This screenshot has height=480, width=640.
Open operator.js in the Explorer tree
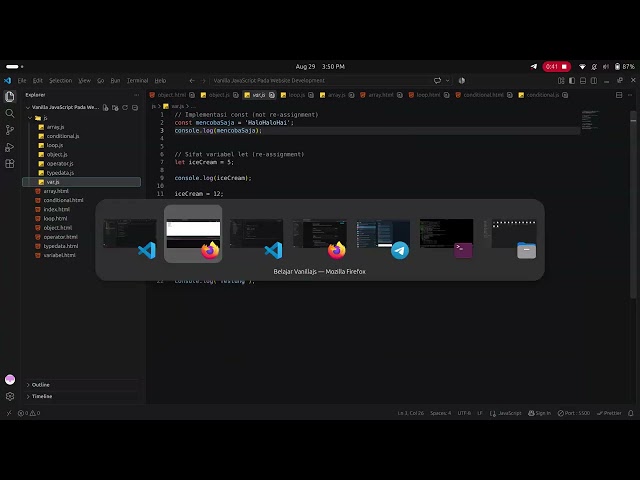(60, 164)
